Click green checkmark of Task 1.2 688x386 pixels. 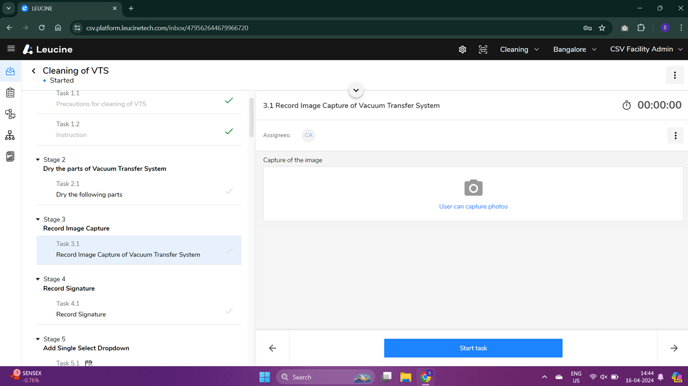pos(229,131)
